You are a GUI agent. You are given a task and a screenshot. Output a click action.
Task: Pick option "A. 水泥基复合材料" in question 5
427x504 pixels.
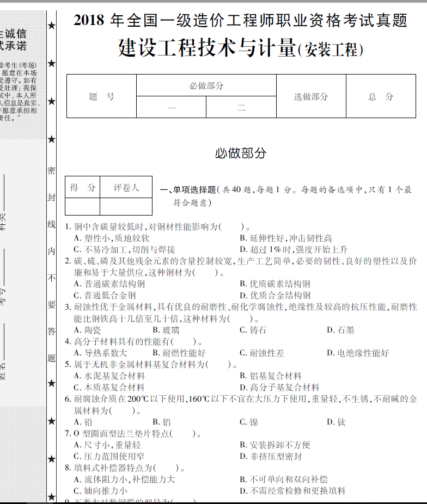[109, 376]
